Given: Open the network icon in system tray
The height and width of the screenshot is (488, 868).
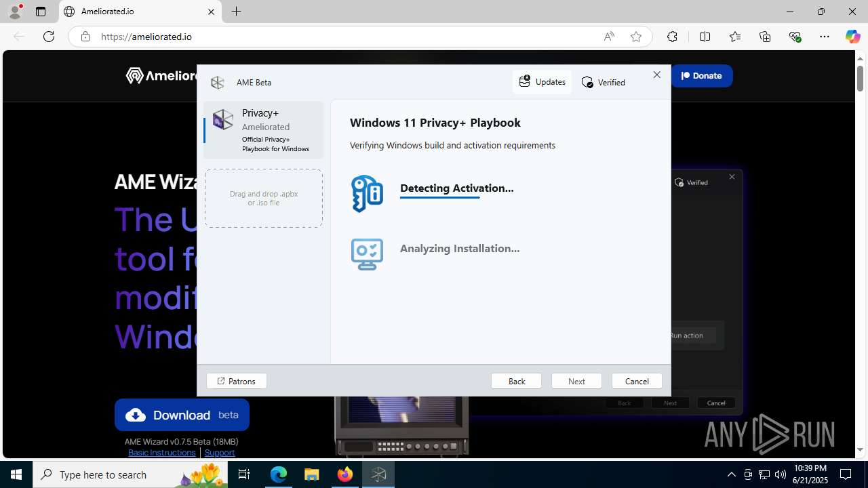Looking at the screenshot, I should click(x=764, y=474).
